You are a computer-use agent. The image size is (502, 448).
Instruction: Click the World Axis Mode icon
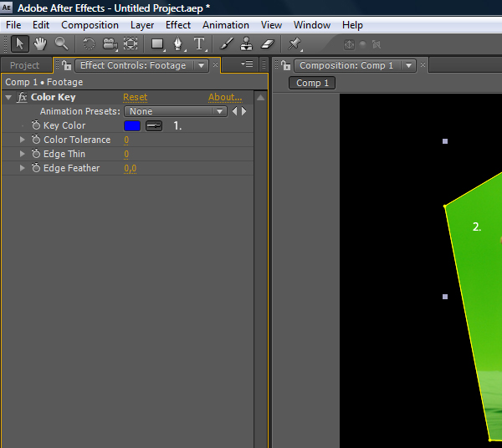tap(363, 44)
